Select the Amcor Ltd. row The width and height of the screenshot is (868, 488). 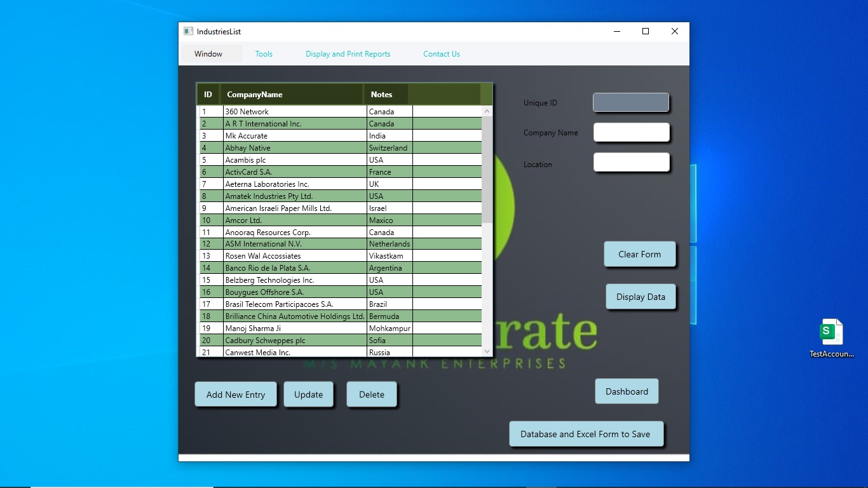pos(341,220)
